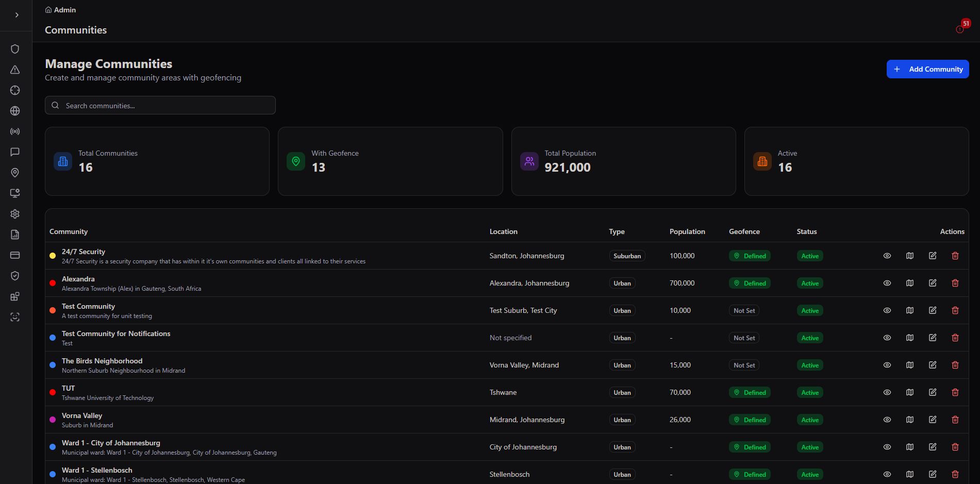Delete the Alexandra community
This screenshot has width=980, height=484.
point(955,283)
